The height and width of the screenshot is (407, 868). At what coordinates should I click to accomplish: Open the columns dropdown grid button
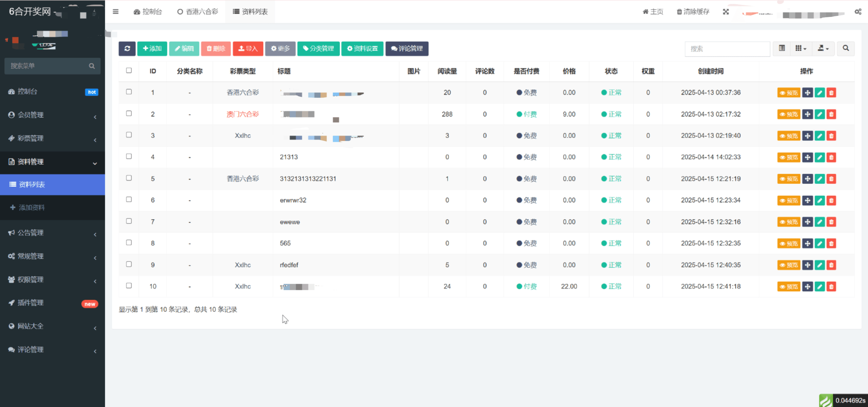click(801, 49)
